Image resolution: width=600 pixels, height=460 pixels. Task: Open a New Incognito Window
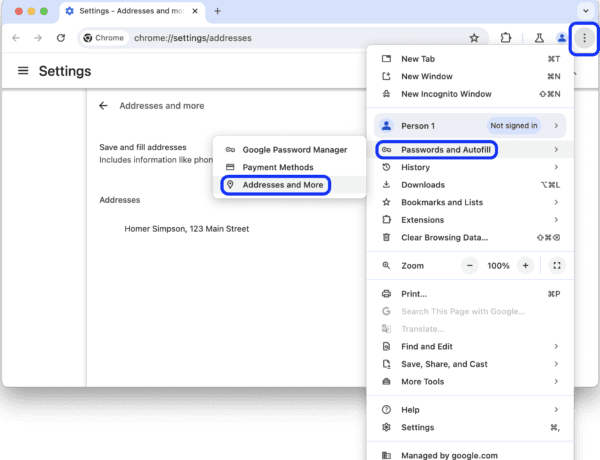point(470,94)
